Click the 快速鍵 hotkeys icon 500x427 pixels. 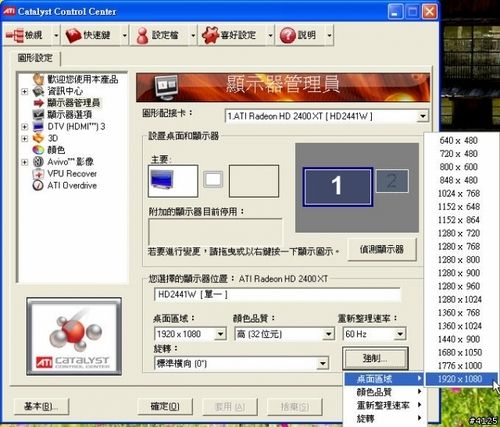[73, 35]
